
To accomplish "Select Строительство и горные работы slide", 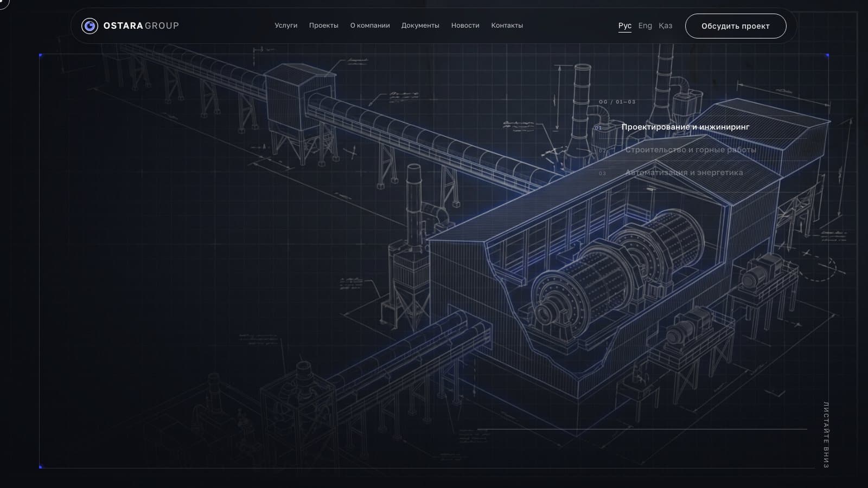I will (x=691, y=150).
